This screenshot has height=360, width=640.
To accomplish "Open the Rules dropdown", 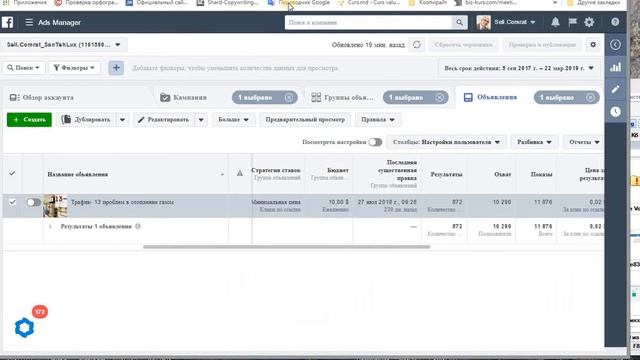I will click(x=378, y=120).
